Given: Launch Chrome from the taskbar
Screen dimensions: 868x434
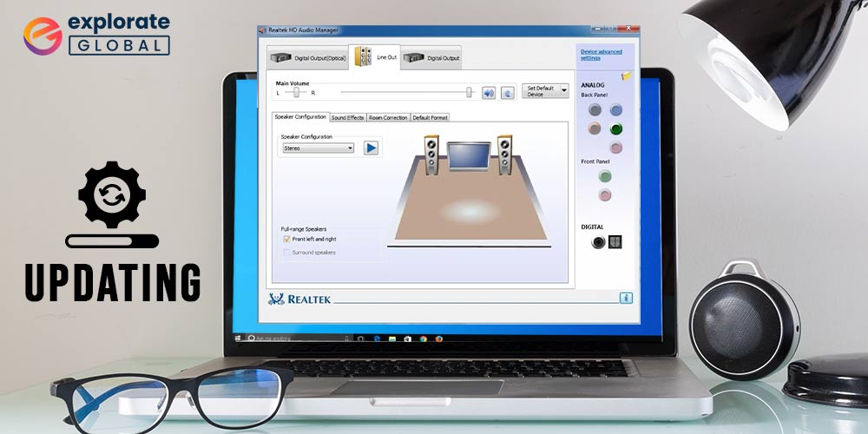Looking at the screenshot, I should 424,339.
